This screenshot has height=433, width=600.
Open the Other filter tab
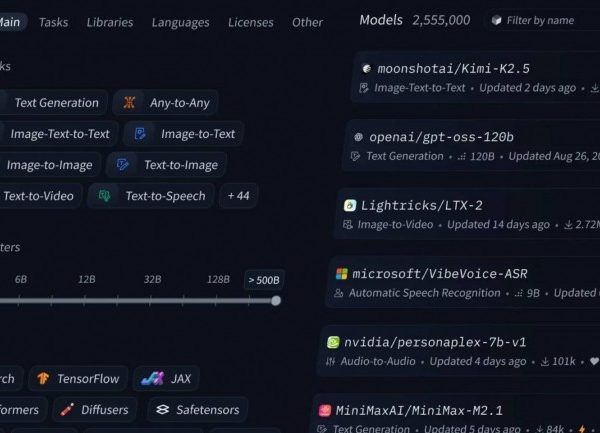(x=307, y=22)
